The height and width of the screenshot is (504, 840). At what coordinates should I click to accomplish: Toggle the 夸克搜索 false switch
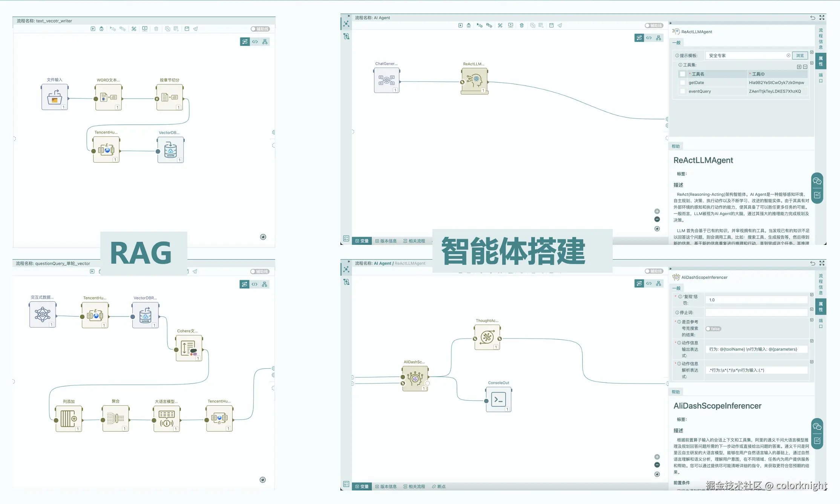[x=713, y=329]
